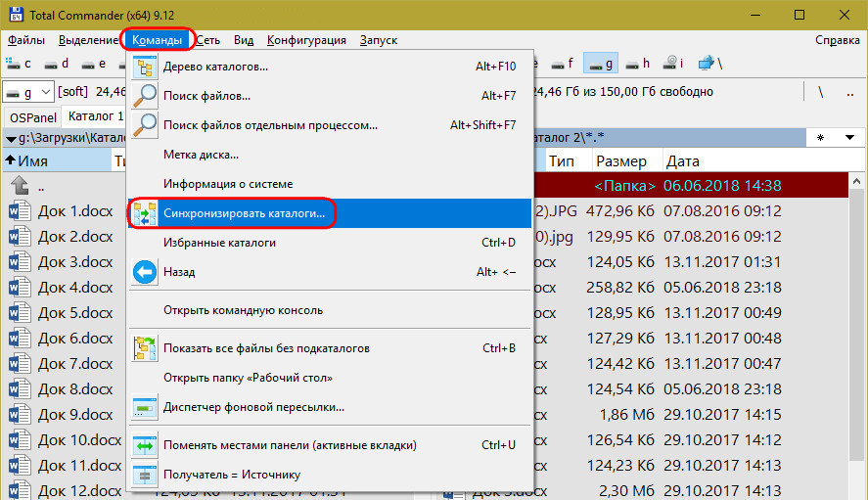This screenshot has width=868, height=500.
Task: Click Word icon of Док 10.docx
Action: click(x=20, y=439)
